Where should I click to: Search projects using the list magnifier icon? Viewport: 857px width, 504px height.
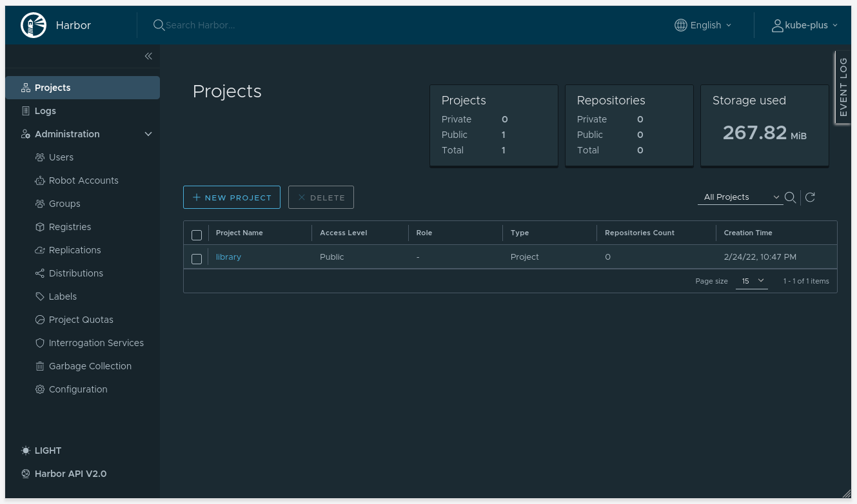790,197
